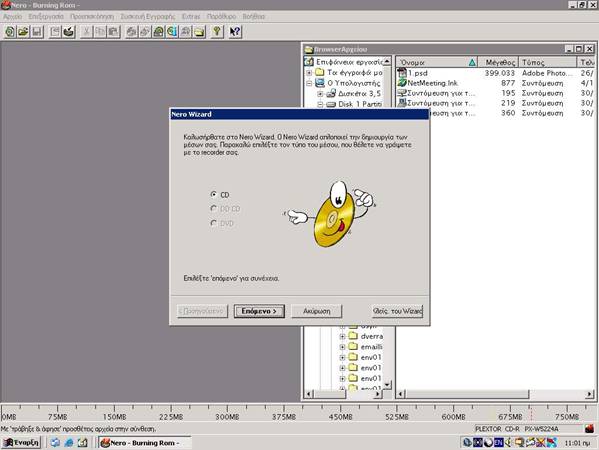Expand the dverra folder node
The image size is (599, 450).
[x=342, y=337]
